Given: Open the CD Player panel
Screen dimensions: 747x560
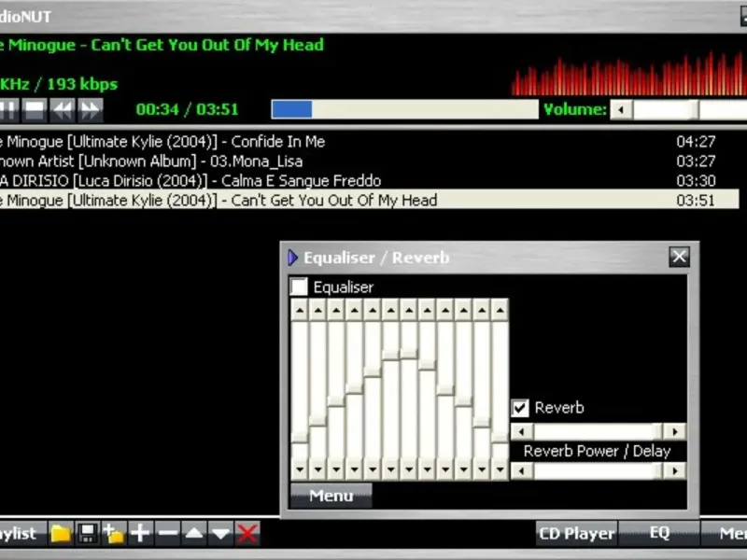Looking at the screenshot, I should 576,533.
